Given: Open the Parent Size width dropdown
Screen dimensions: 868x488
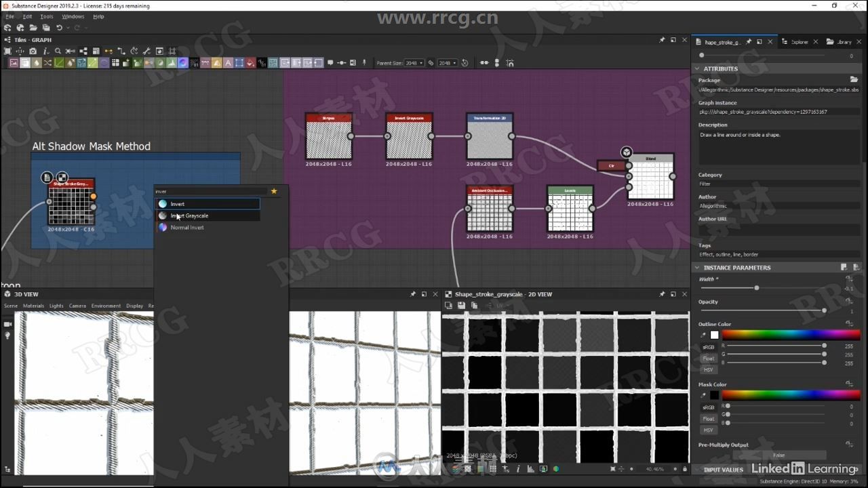Looking at the screenshot, I should pyautogui.click(x=414, y=63).
